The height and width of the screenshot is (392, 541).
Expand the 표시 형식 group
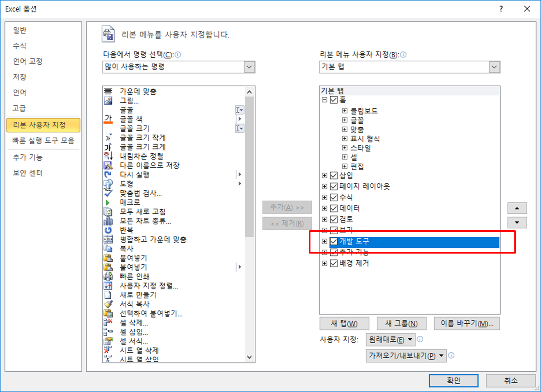click(345, 138)
